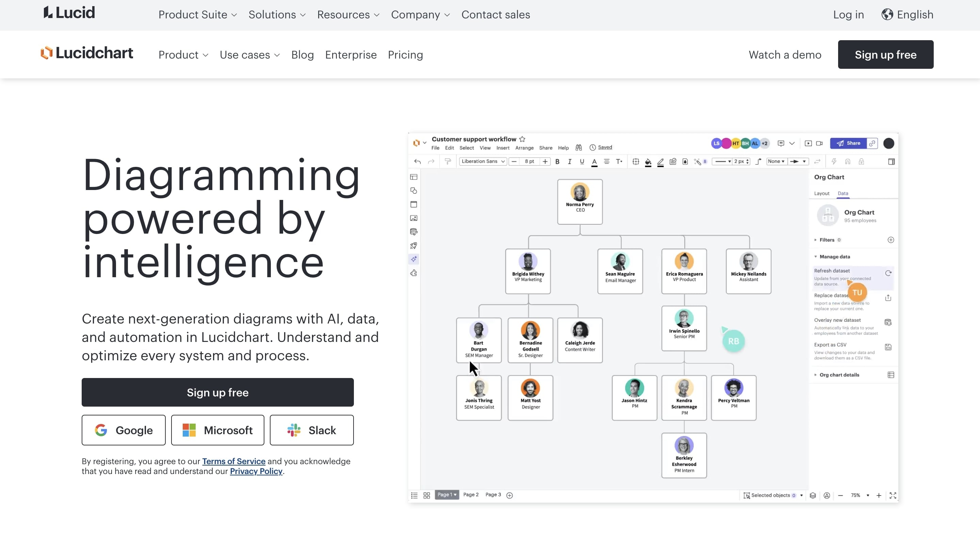The width and height of the screenshot is (980, 551).
Task: Switch to Page 2 tab
Action: (471, 495)
